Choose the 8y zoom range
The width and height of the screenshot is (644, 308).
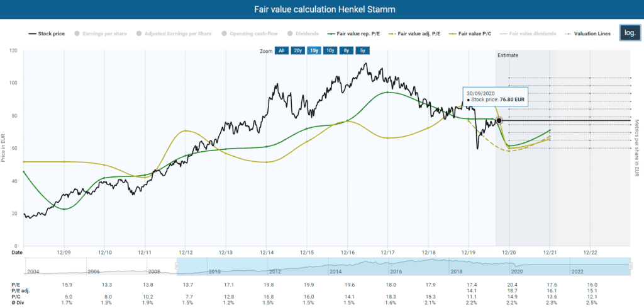coord(347,50)
